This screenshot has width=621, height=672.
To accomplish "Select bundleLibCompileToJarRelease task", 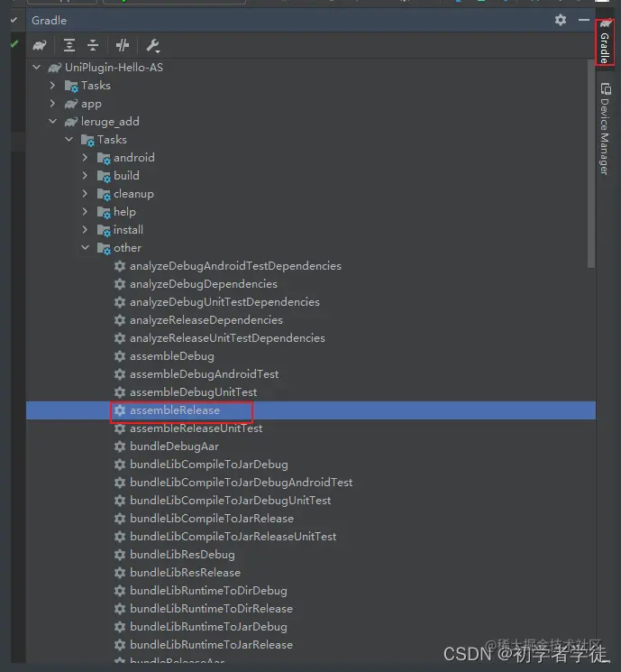I will (212, 519).
